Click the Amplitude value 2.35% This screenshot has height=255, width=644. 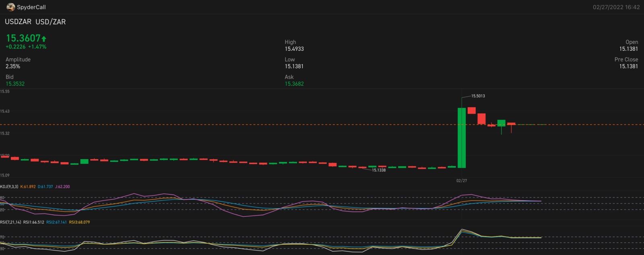click(x=13, y=66)
